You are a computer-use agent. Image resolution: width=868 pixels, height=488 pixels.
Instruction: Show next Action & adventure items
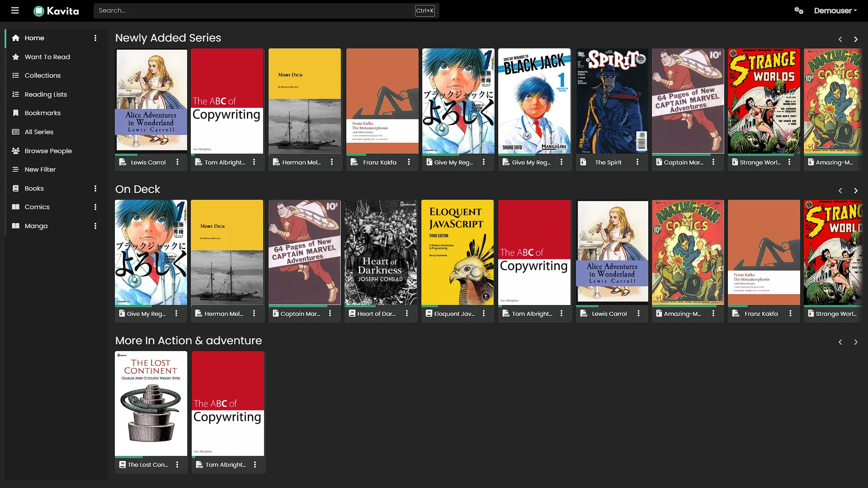[856, 342]
